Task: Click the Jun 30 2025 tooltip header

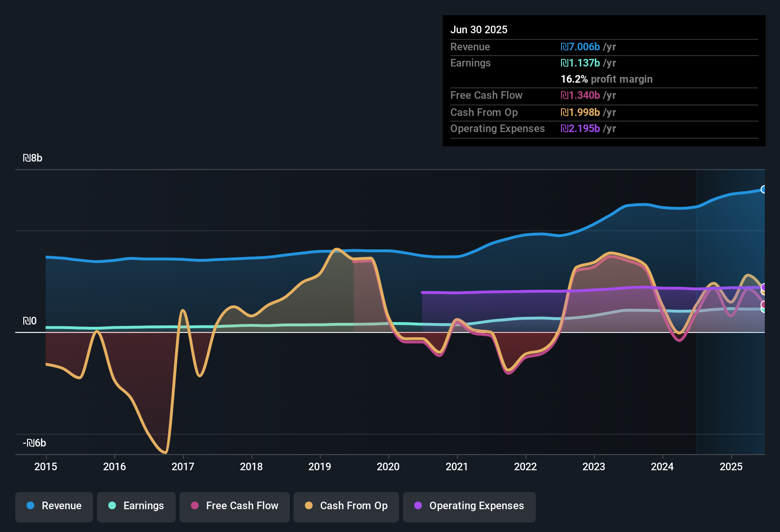Action: 479,29
